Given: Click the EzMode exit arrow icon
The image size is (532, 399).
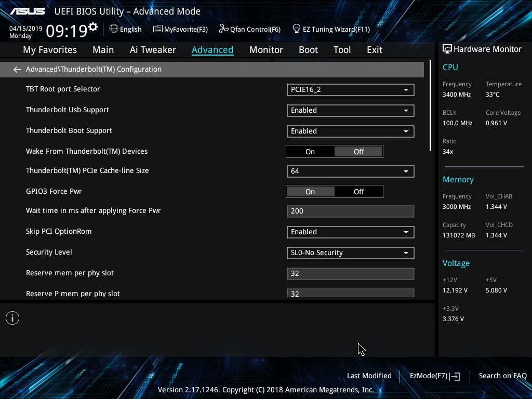Looking at the screenshot, I should pos(455,376).
